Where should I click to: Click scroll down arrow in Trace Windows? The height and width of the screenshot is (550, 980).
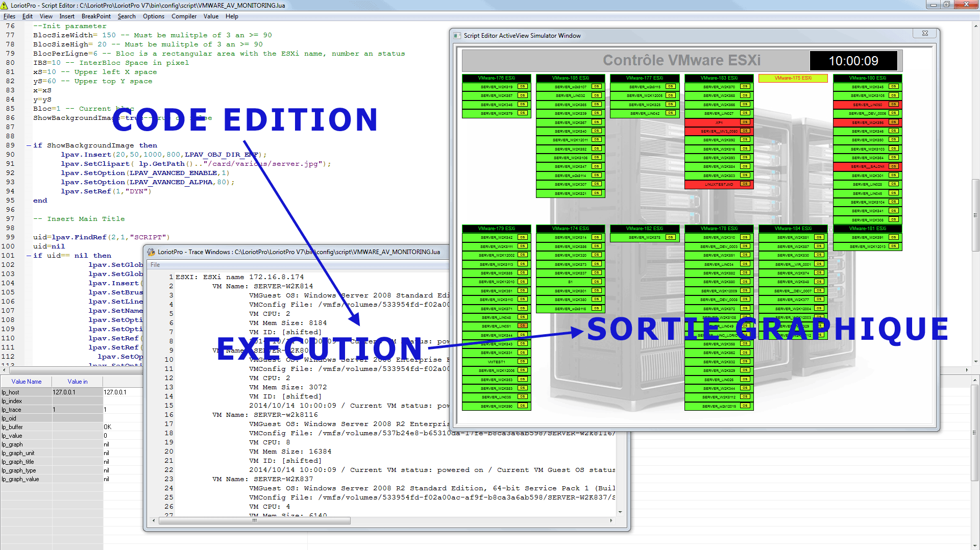[620, 512]
